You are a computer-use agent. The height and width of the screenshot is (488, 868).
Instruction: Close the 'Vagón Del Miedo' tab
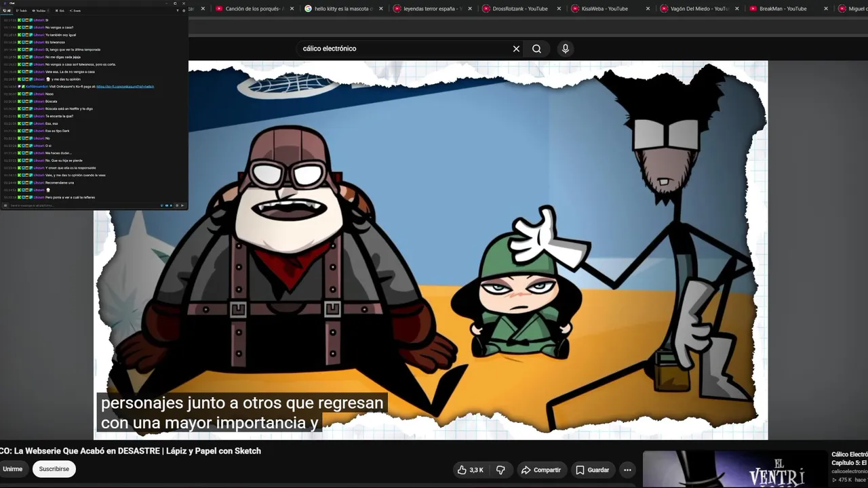[x=737, y=9]
